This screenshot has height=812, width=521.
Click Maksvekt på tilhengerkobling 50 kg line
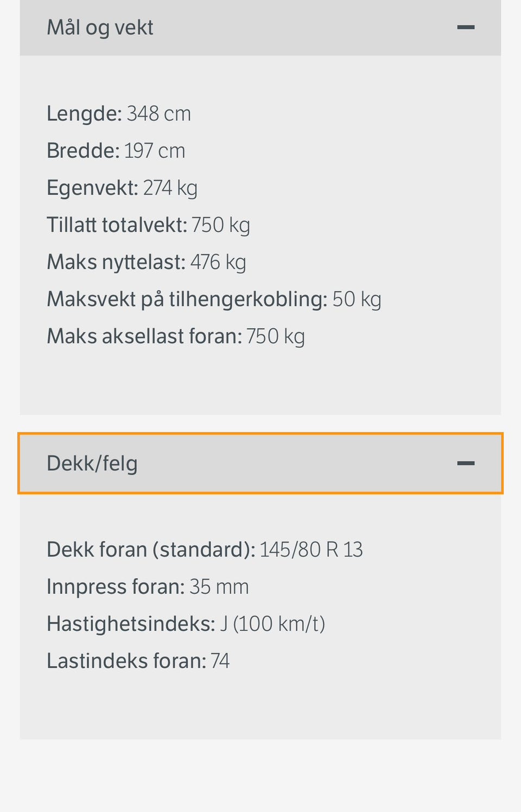click(x=214, y=299)
